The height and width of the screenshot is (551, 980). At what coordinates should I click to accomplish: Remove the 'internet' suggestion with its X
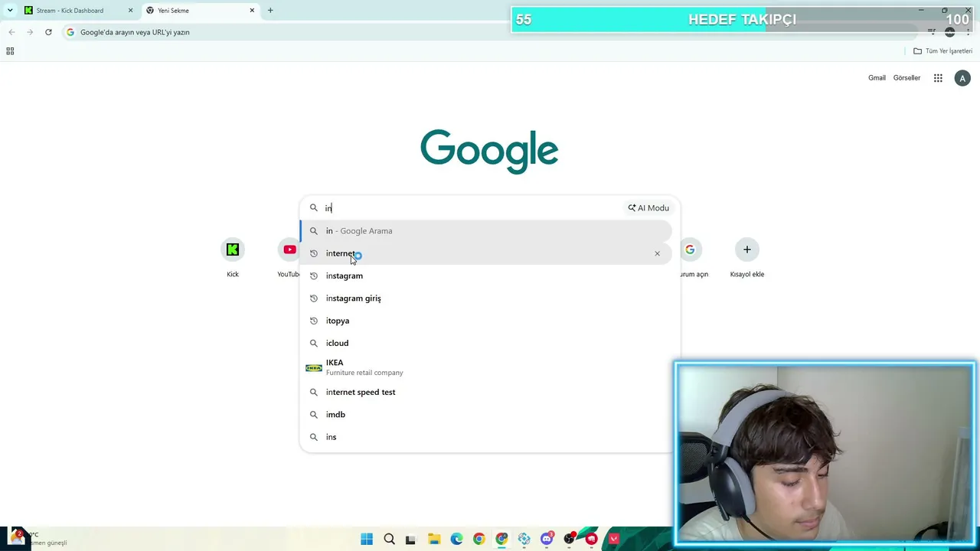[657, 253]
